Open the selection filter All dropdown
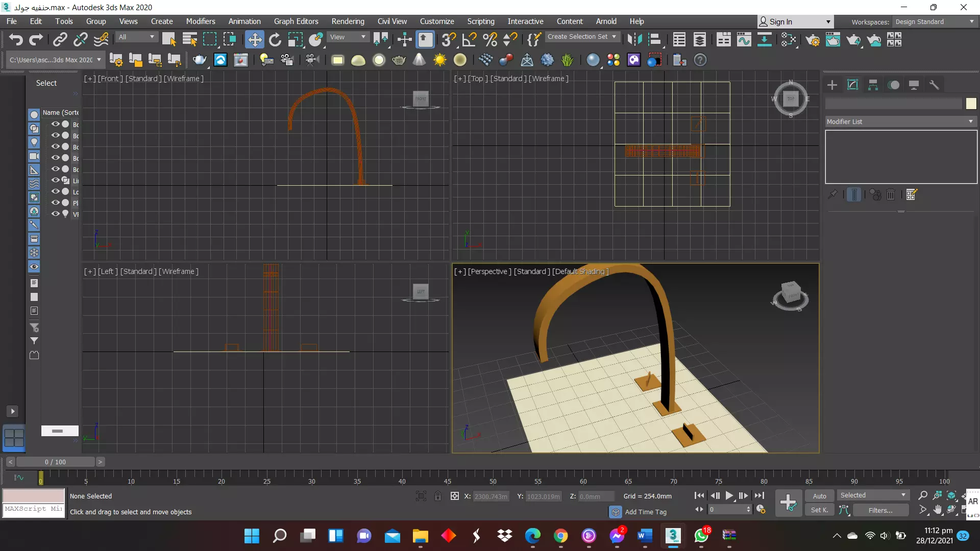Viewport: 980px width, 551px height. point(136,37)
